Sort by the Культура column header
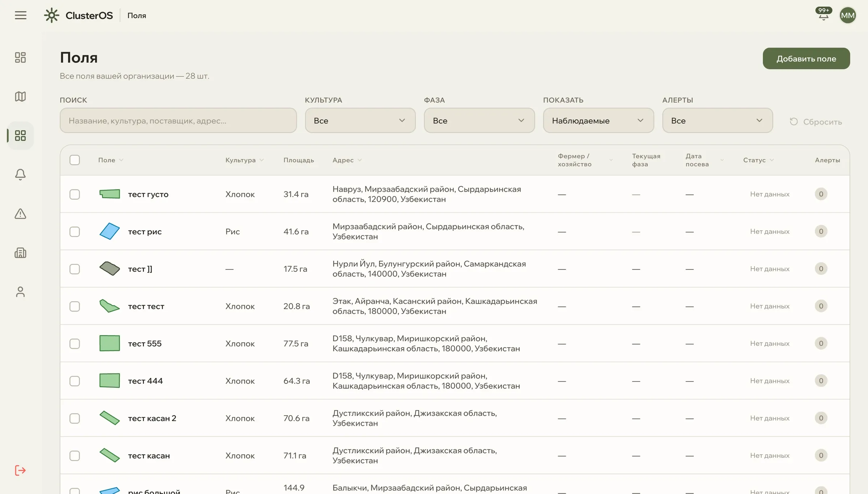Screen dimensions: 868x494 click(244, 160)
